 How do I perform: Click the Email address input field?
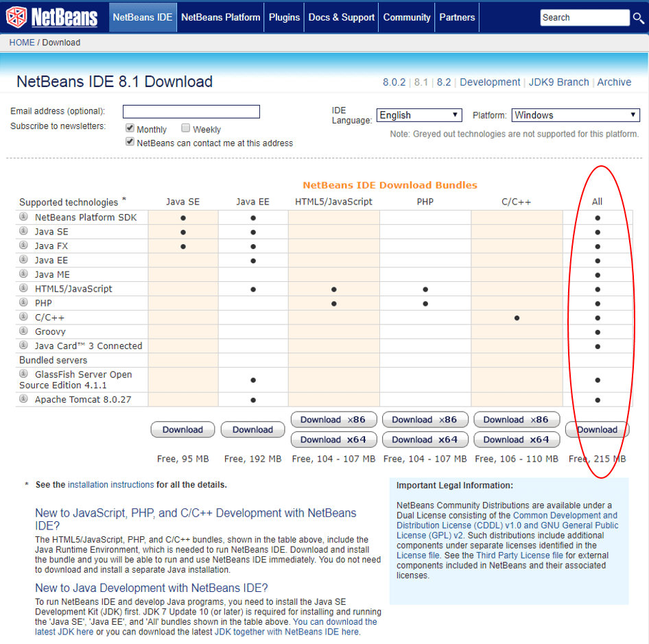(191, 112)
